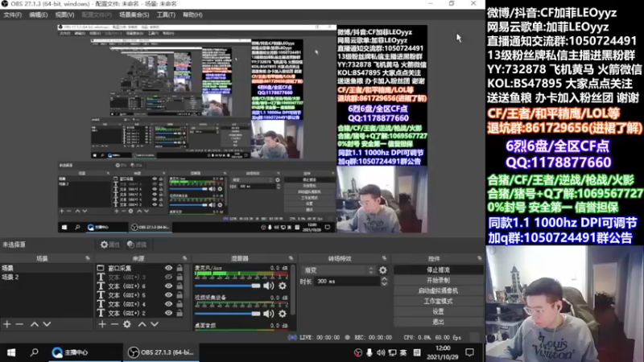Viewport: 644px width, 362px height.
Task: Open the 滤镜 filters button
Action: [137, 245]
